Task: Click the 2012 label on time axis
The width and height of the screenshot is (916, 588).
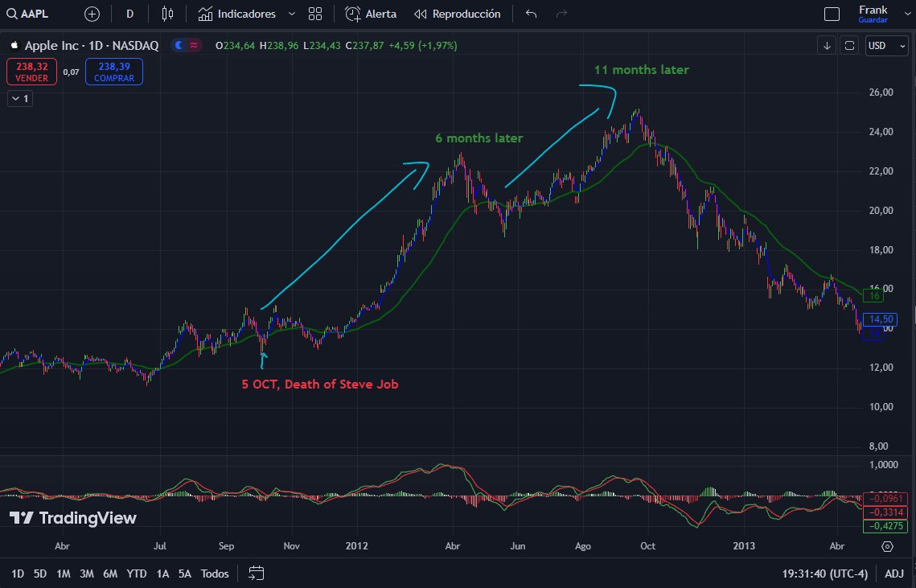Action: point(357,546)
